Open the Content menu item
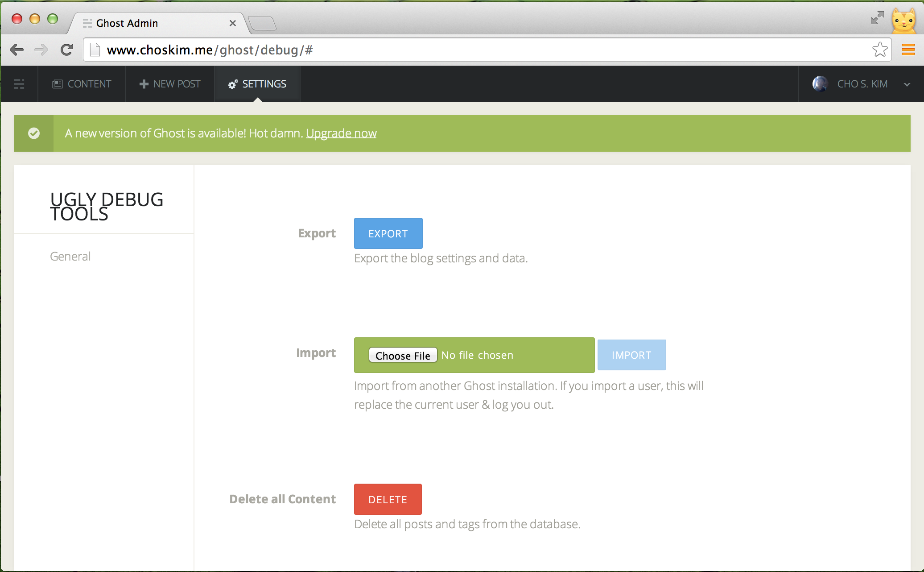924x572 pixels. 82,84
